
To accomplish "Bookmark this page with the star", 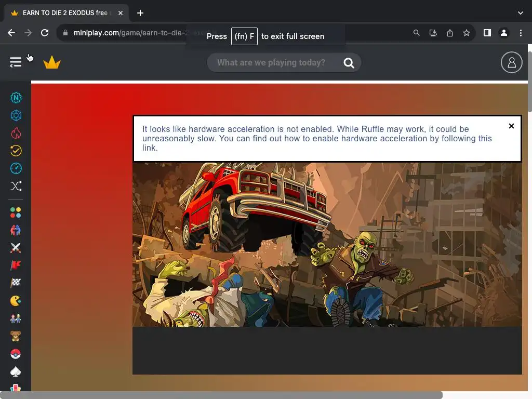I will click(467, 33).
